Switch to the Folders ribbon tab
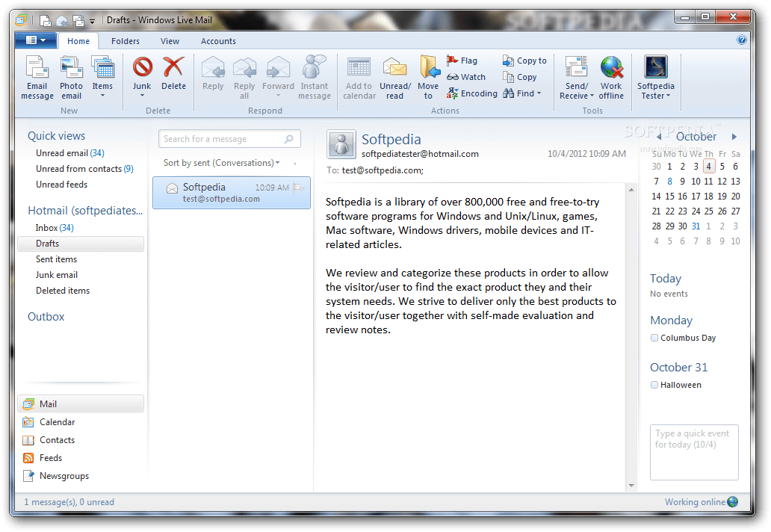 [126, 41]
